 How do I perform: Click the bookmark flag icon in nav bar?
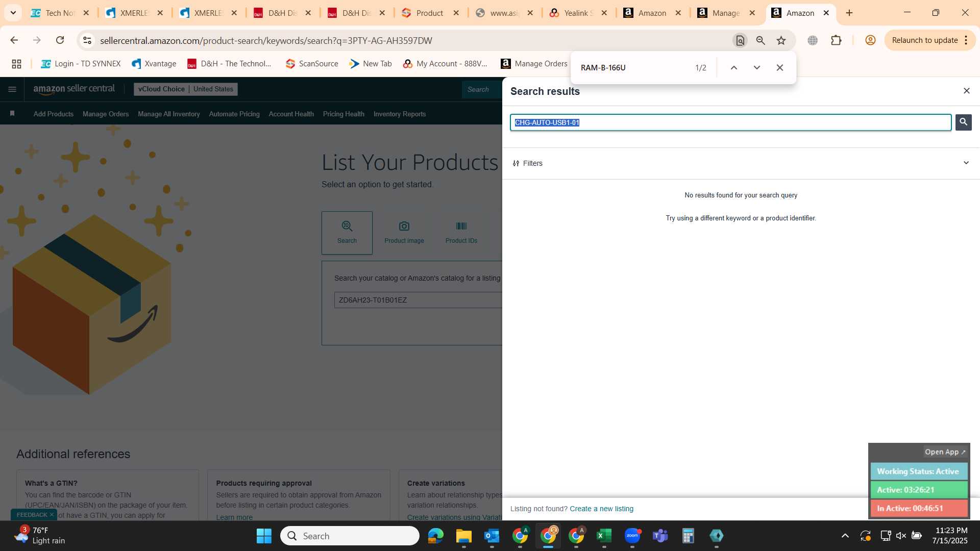(x=12, y=114)
